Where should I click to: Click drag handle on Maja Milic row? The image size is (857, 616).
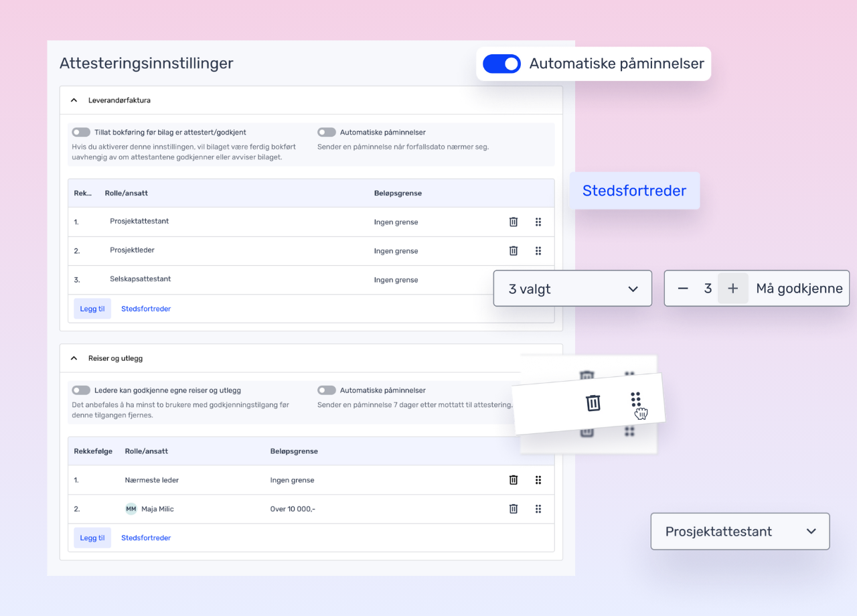(x=538, y=508)
